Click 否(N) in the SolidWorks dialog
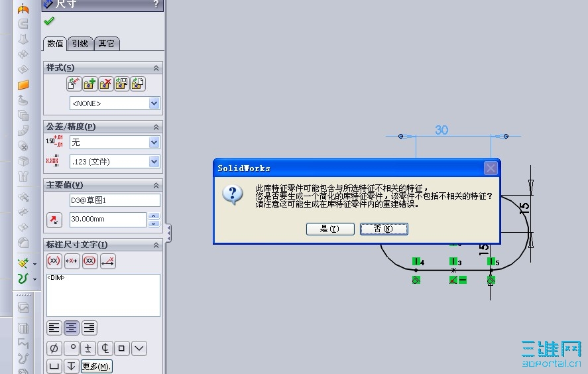Image resolution: width=588 pixels, height=374 pixels. pyautogui.click(x=384, y=229)
